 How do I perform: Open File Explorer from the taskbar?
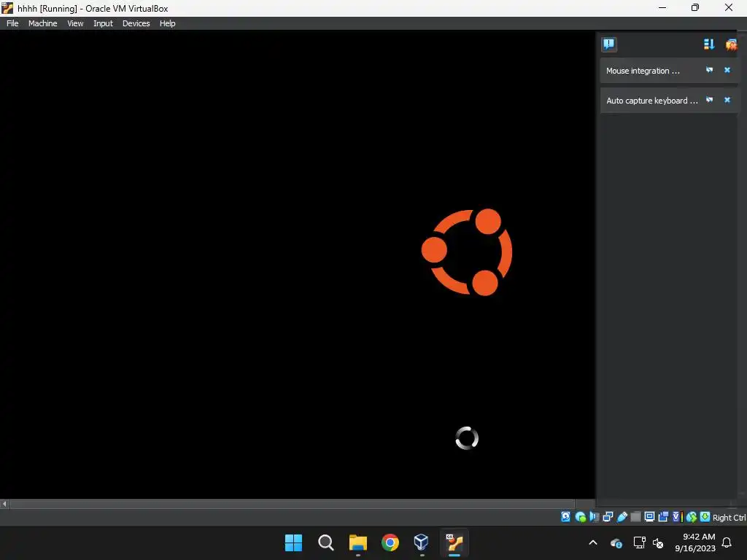coord(357,542)
